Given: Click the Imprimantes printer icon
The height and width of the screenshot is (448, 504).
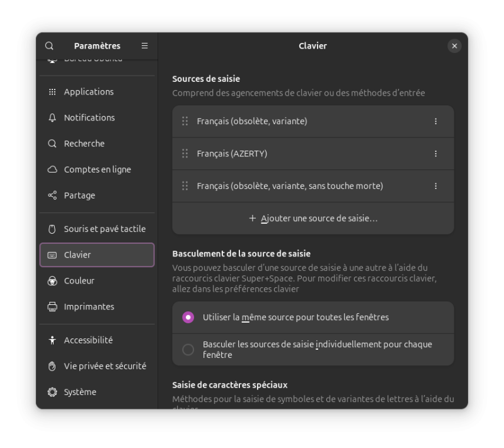Looking at the screenshot, I should 52,307.
